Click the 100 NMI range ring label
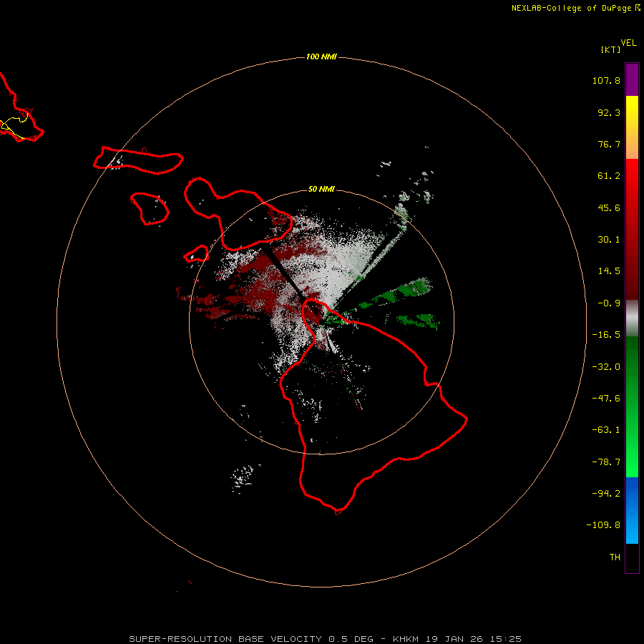Viewport: 644px width, 644px height. (321, 57)
